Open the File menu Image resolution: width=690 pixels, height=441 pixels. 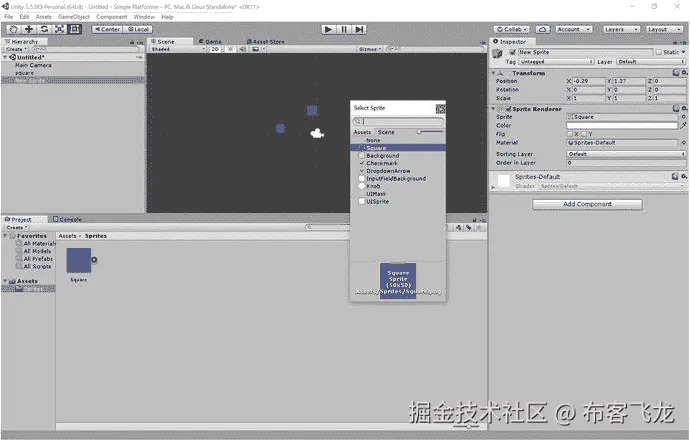pyautogui.click(x=8, y=17)
